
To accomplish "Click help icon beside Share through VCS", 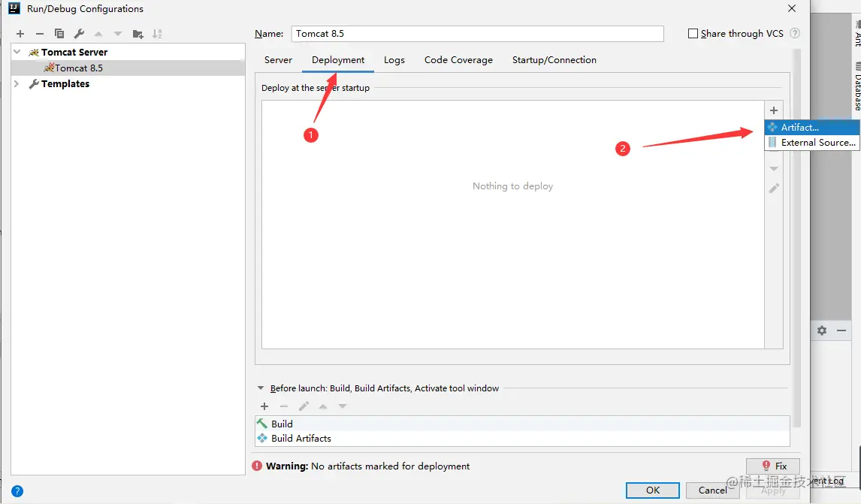I will (x=795, y=34).
